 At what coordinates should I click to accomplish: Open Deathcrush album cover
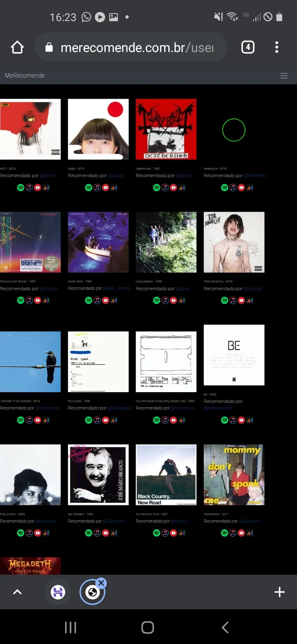[x=166, y=129]
